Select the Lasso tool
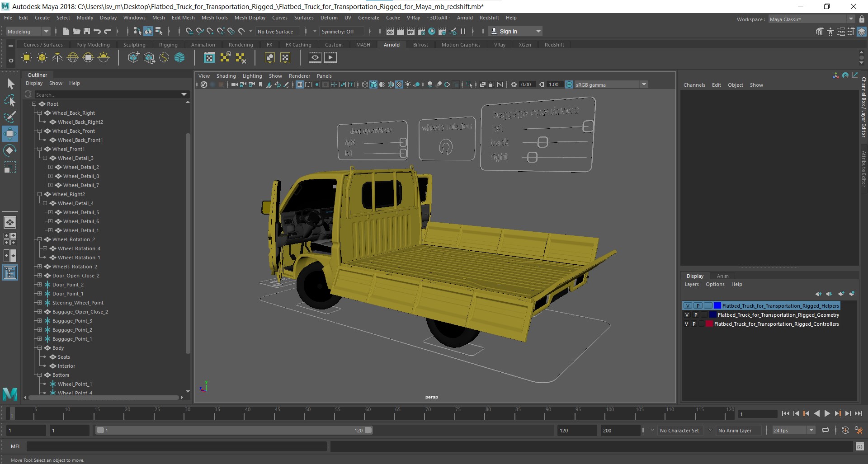Viewport: 868px width, 464px height. (10, 100)
